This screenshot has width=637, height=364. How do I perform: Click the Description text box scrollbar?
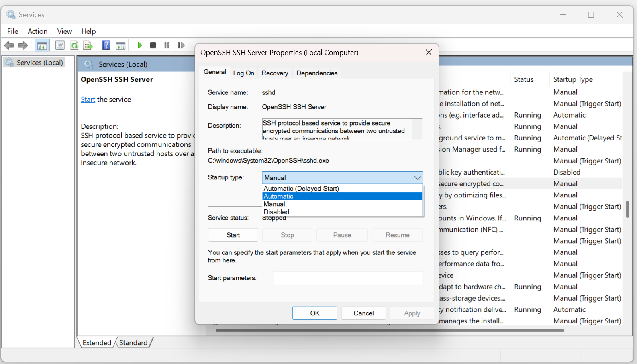click(x=417, y=129)
